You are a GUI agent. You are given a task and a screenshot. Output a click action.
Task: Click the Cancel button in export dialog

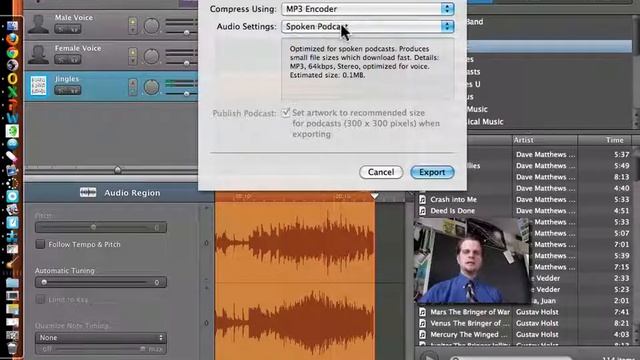381,172
